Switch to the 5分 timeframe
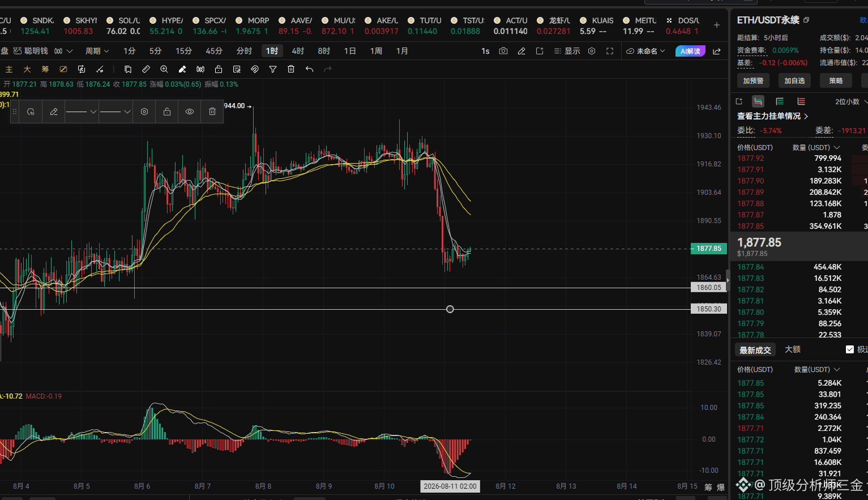The width and height of the screenshot is (868, 500). tap(155, 51)
